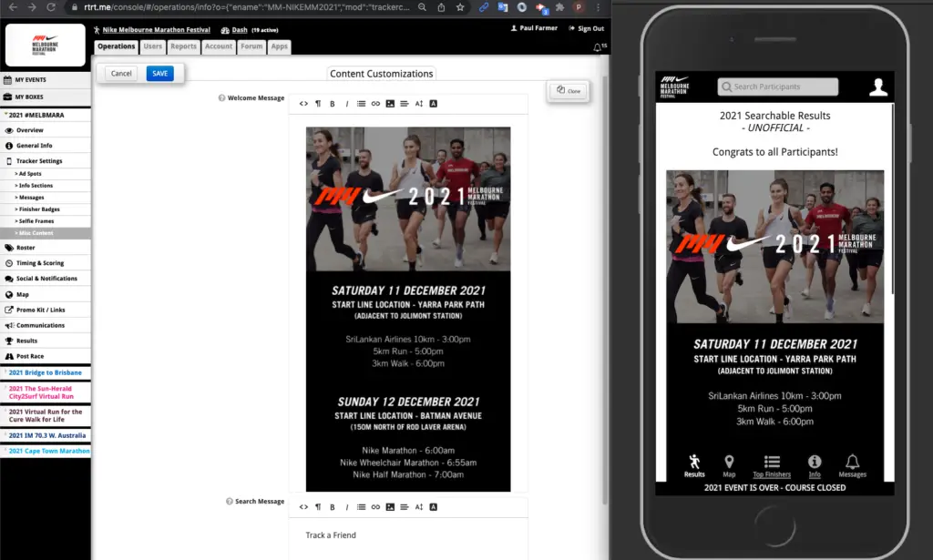The image size is (933, 560).
Task: Open text color in Search Message editor
Action: [433, 507]
